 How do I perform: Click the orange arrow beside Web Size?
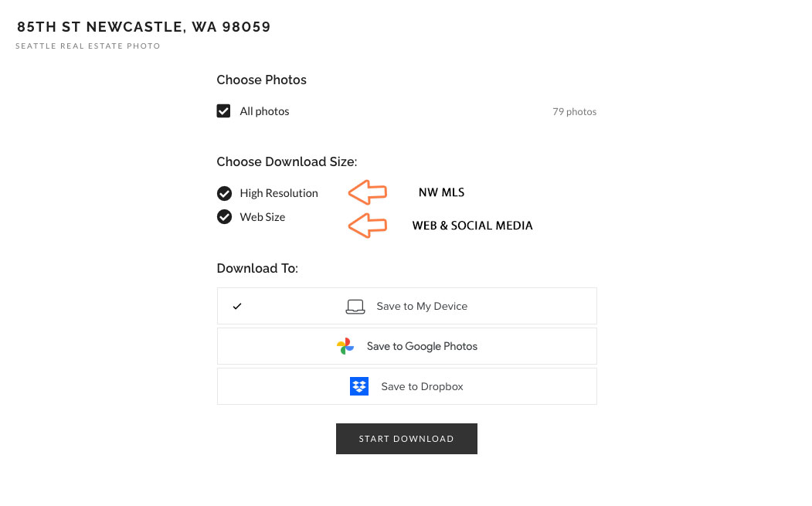[367, 226]
